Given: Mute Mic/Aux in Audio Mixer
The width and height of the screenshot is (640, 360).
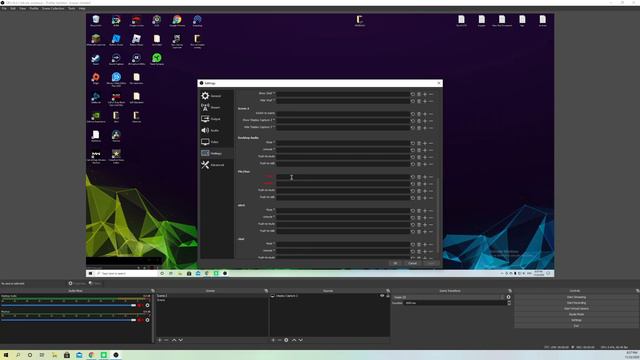Looking at the screenshot, I should point(140,320).
